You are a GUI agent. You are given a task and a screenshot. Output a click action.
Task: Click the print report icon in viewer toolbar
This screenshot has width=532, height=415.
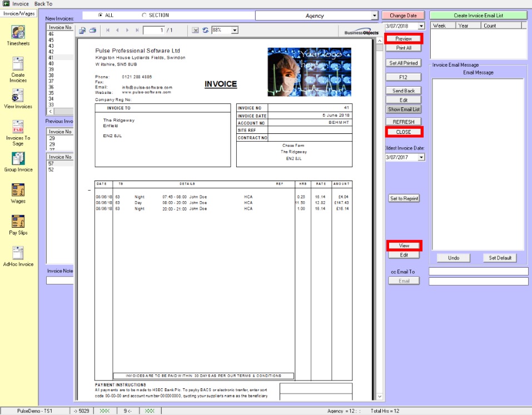coord(93,30)
